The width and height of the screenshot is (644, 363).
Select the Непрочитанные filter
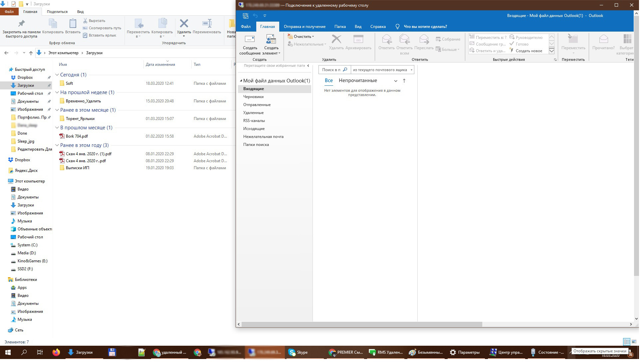pyautogui.click(x=358, y=80)
